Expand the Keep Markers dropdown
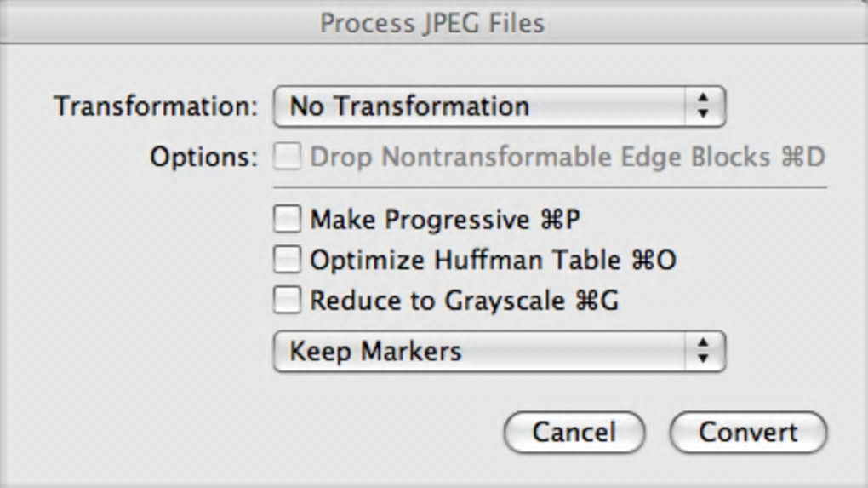868x488 pixels. pyautogui.click(x=498, y=352)
